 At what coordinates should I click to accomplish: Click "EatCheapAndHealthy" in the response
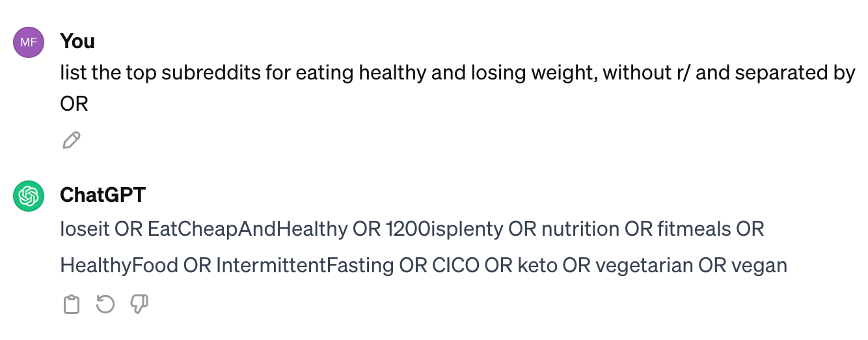(x=247, y=229)
